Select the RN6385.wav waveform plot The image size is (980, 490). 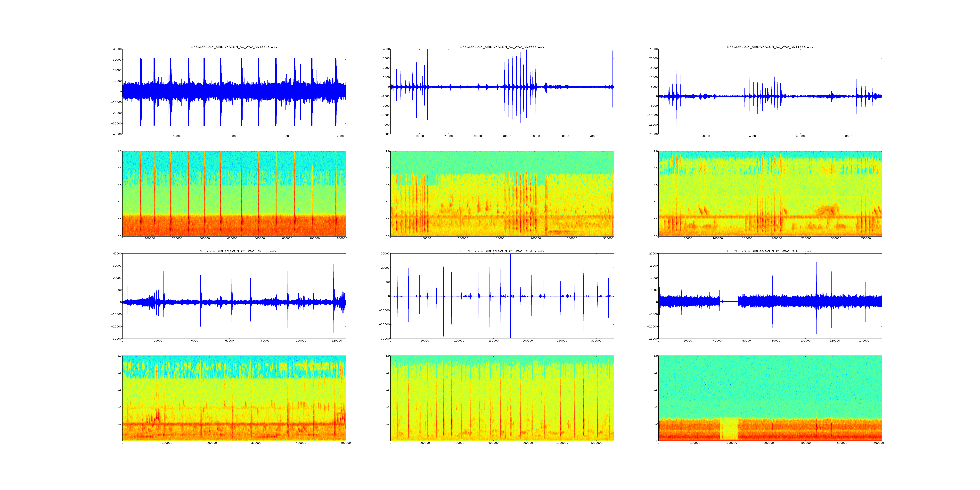click(234, 296)
